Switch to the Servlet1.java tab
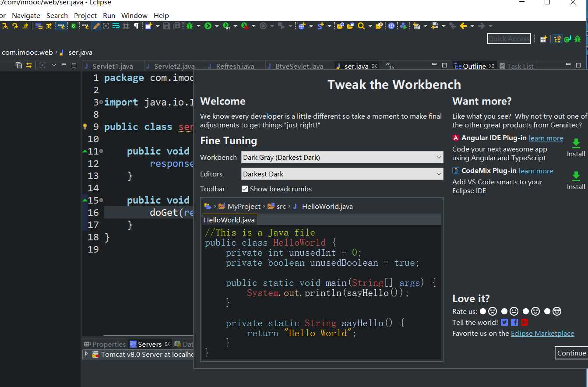The image size is (588, 387). (113, 66)
